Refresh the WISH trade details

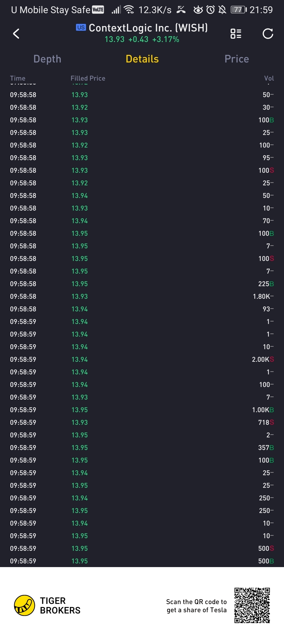pyautogui.click(x=268, y=34)
